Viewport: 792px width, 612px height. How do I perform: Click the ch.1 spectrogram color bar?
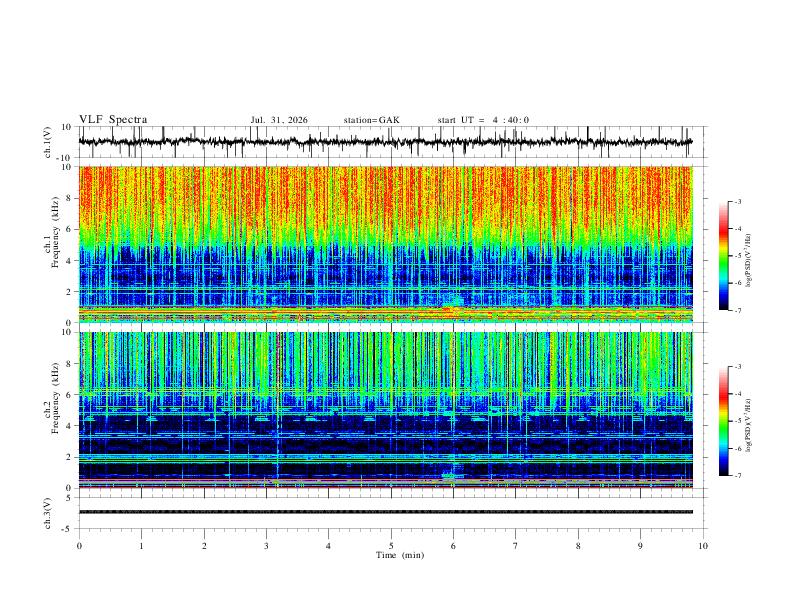click(723, 256)
